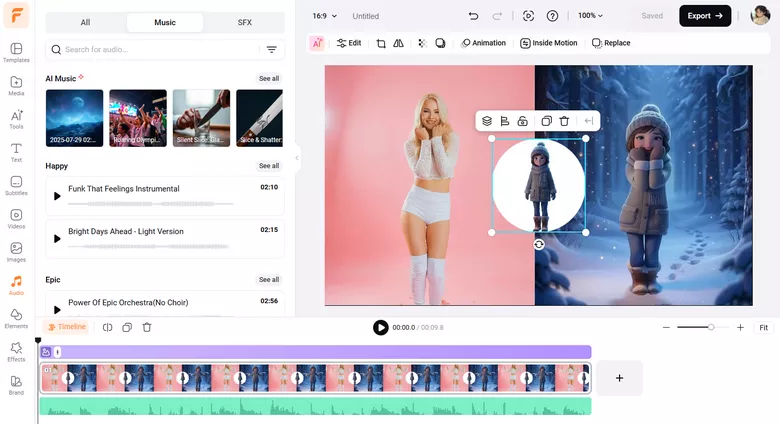Screen dimensions: 780x424
Task: Click the redo arrow
Action: pyautogui.click(x=497, y=16)
